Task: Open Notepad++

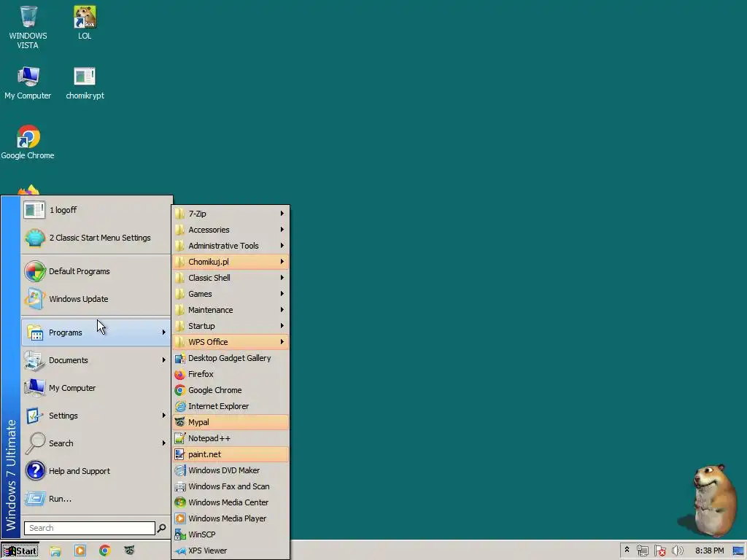Action: pyautogui.click(x=231, y=438)
